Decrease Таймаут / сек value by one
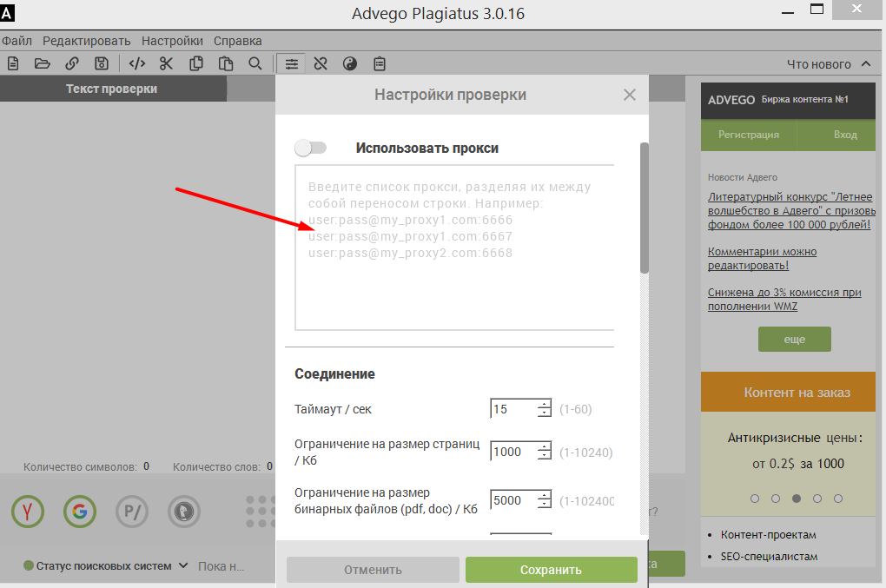The height and width of the screenshot is (588, 886). pos(544,413)
